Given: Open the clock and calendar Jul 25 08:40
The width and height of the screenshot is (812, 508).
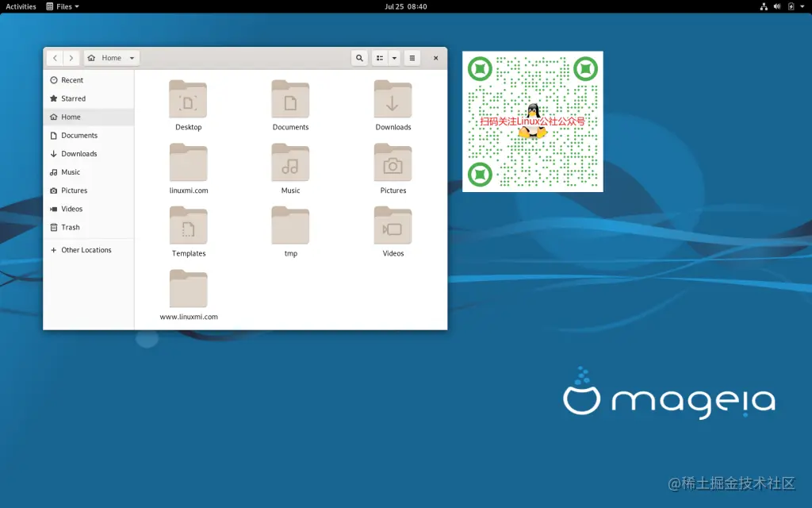Looking at the screenshot, I should (x=405, y=6).
